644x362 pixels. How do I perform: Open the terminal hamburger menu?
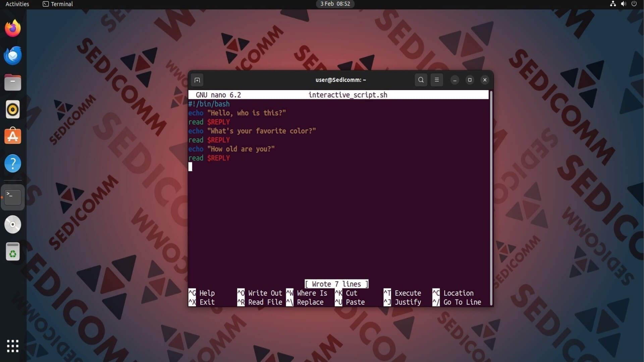point(437,80)
